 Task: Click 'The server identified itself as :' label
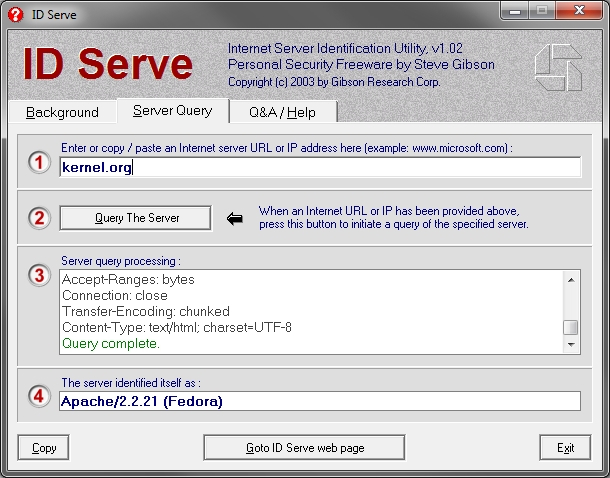(131, 383)
